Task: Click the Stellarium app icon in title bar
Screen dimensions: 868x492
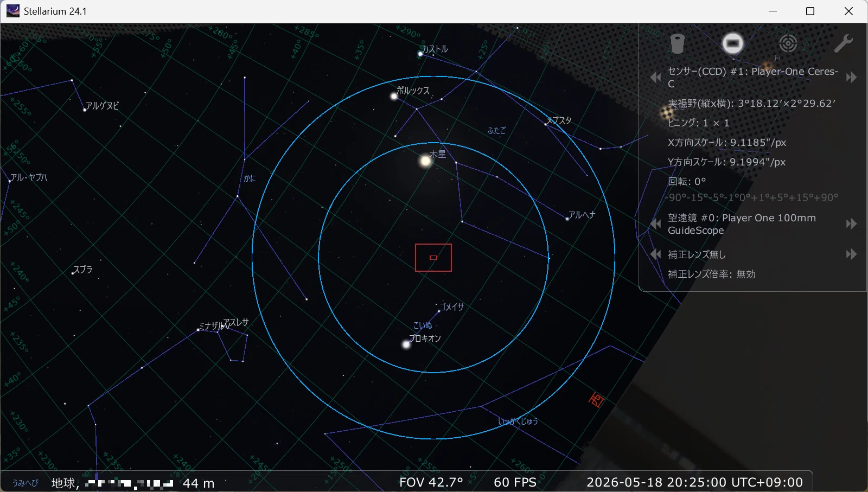Action: tap(12, 11)
